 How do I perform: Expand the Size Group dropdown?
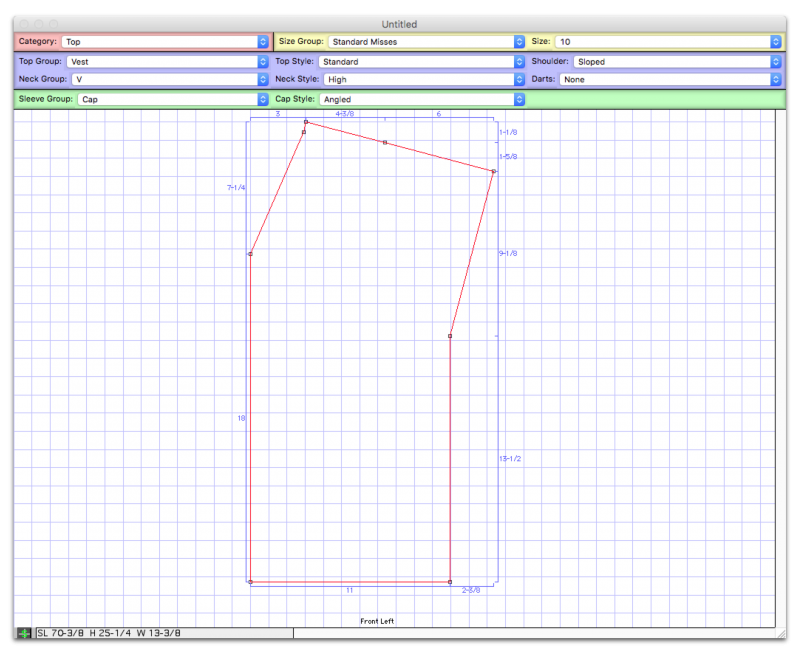426,42
